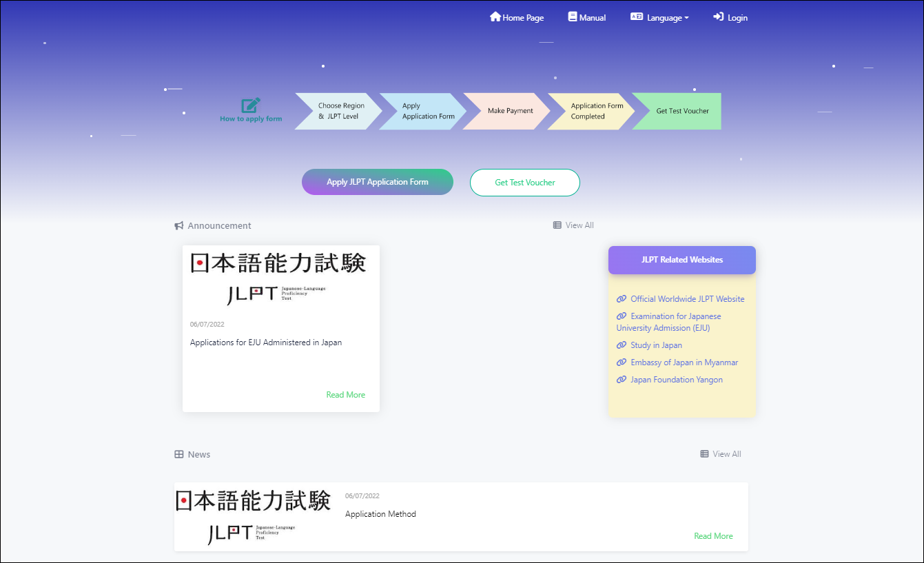Open the Japan Foundation Yangon link

pyautogui.click(x=677, y=380)
